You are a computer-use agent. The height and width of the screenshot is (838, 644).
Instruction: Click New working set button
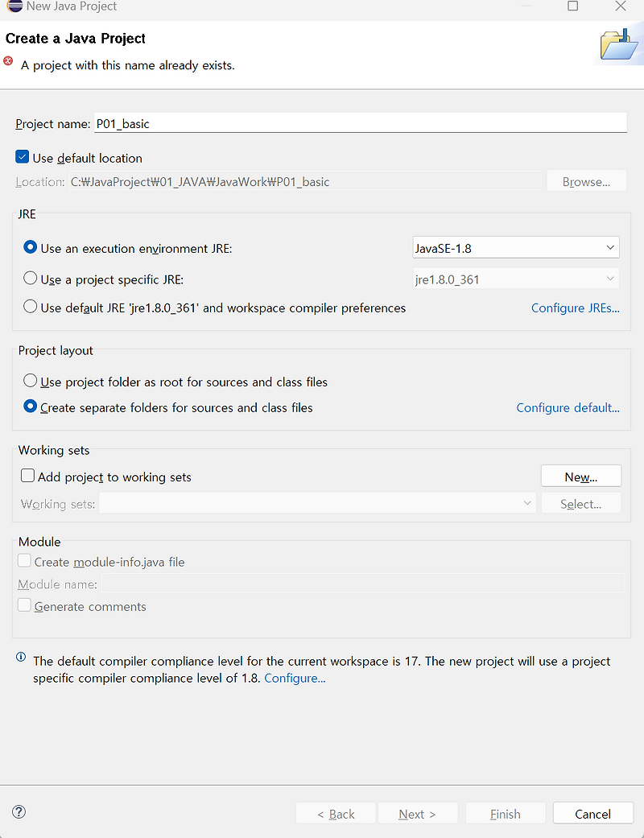(x=580, y=477)
